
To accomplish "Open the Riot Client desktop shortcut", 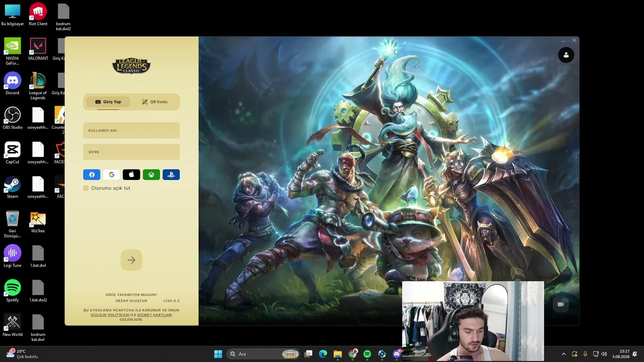I will click(38, 15).
